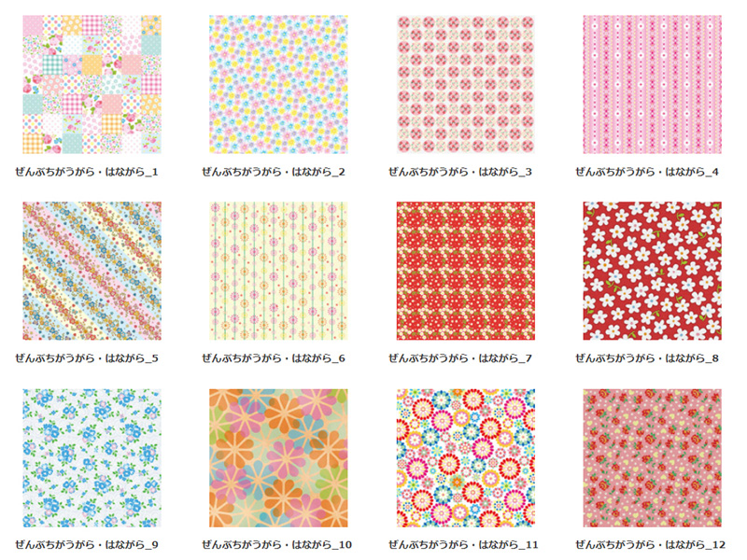Click the ぜんぶちがうがら・はながら_4 caption
The height and width of the screenshot is (560, 747).
click(x=647, y=172)
